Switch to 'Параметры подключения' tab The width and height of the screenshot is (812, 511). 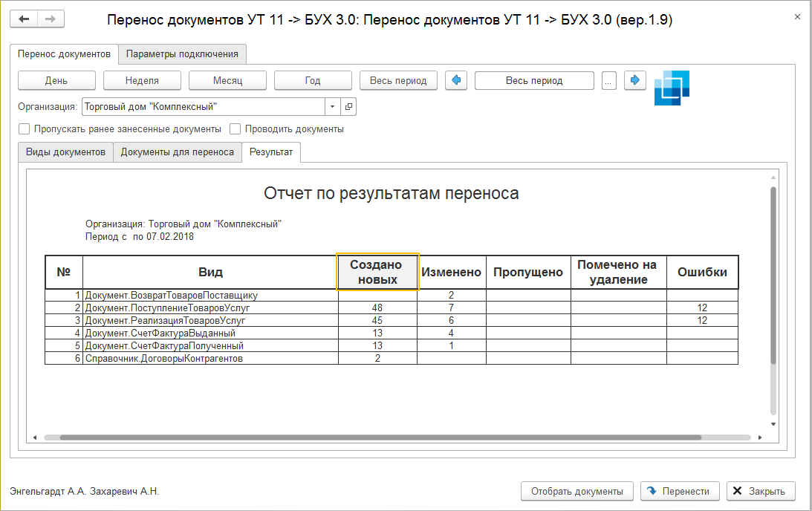182,54
